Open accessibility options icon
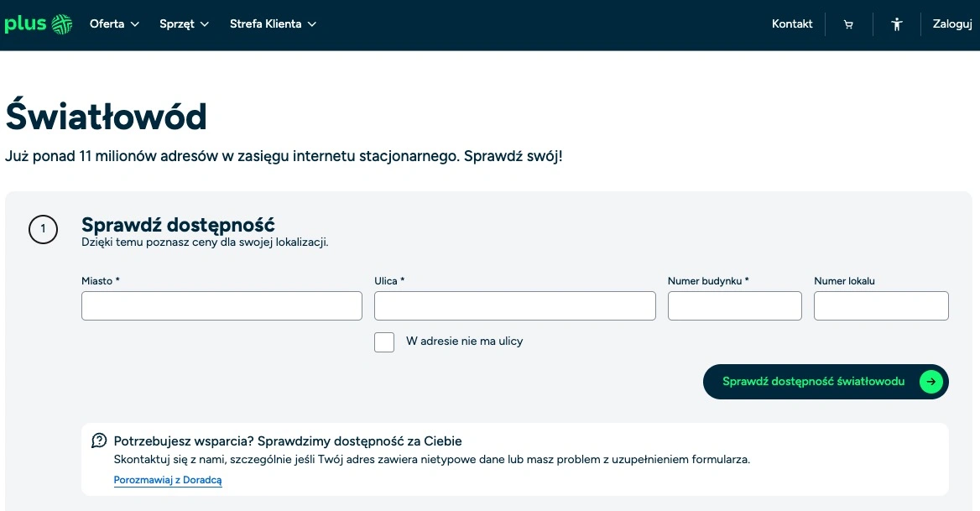 (896, 24)
